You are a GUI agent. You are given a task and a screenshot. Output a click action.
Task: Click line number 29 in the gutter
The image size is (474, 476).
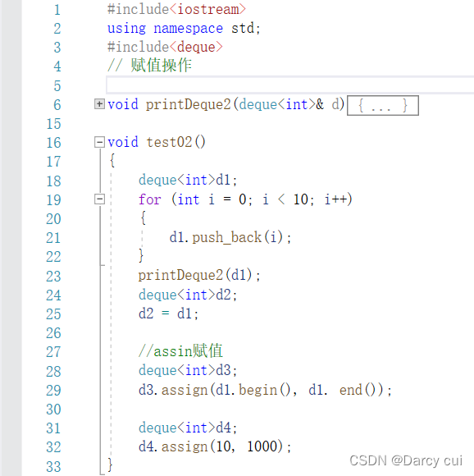click(53, 391)
